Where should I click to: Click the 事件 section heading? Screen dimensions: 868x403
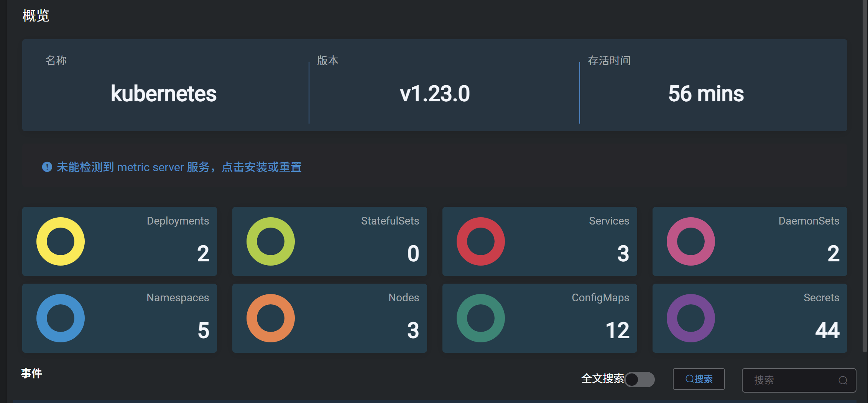31,373
